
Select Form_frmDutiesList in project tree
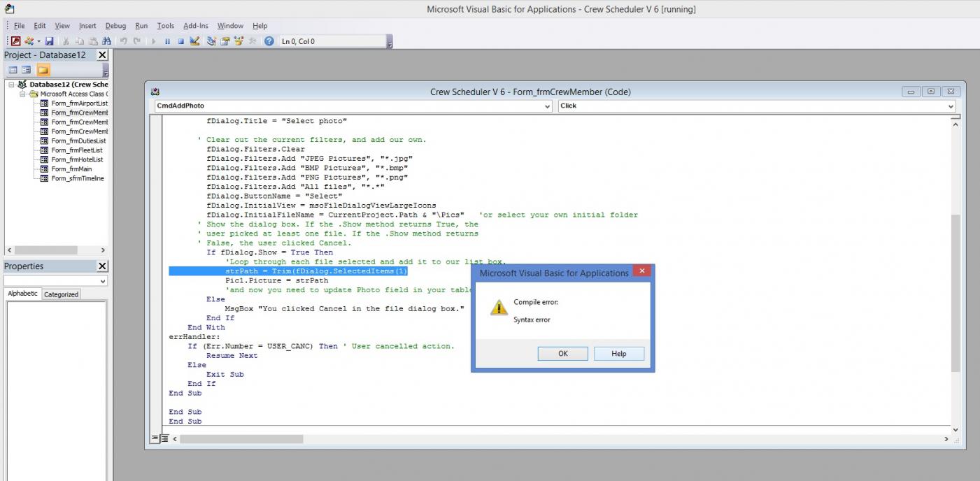[78, 141]
